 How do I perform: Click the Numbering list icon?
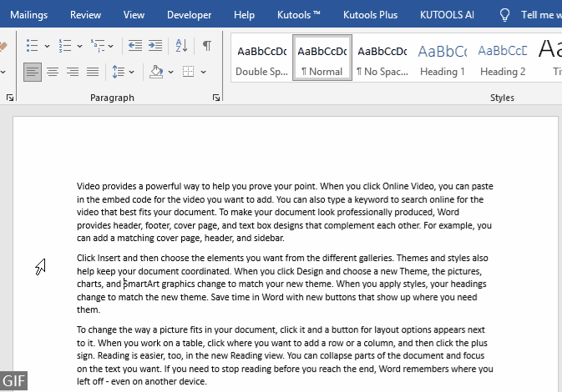65,46
